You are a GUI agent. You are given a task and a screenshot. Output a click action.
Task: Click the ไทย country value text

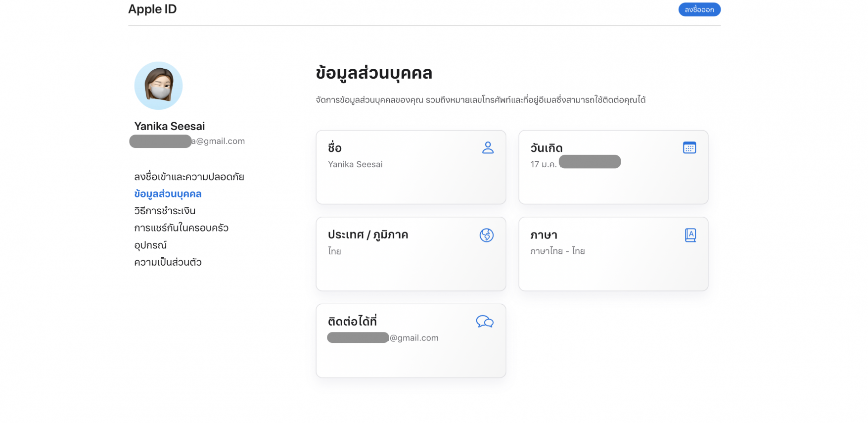click(334, 251)
